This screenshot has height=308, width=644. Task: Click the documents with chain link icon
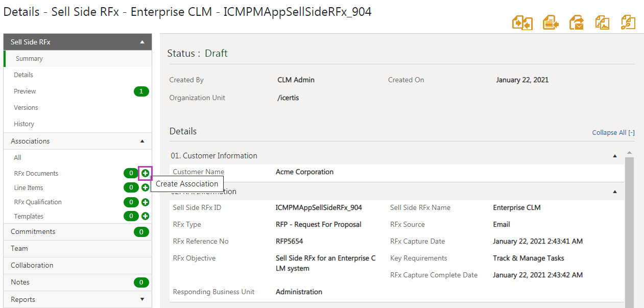(x=628, y=22)
